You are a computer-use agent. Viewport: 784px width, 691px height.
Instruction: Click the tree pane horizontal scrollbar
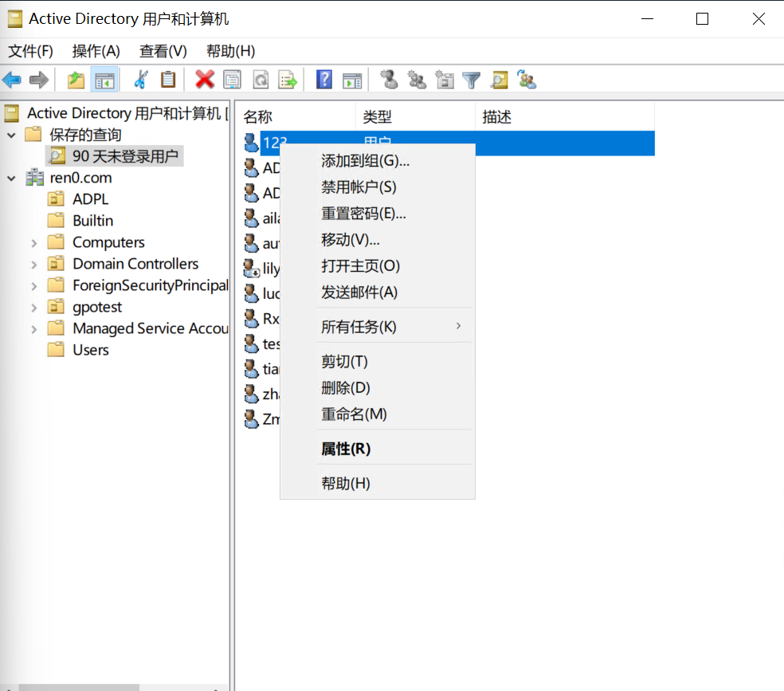click(x=80, y=686)
